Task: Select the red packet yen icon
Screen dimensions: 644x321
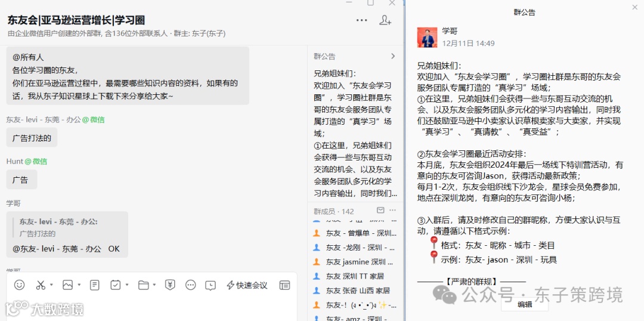Action: (170, 285)
